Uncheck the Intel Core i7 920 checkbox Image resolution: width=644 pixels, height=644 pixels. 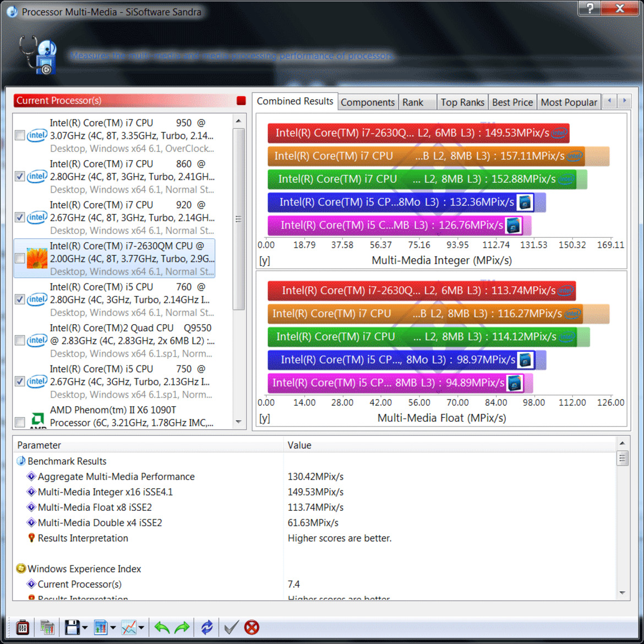click(x=20, y=217)
